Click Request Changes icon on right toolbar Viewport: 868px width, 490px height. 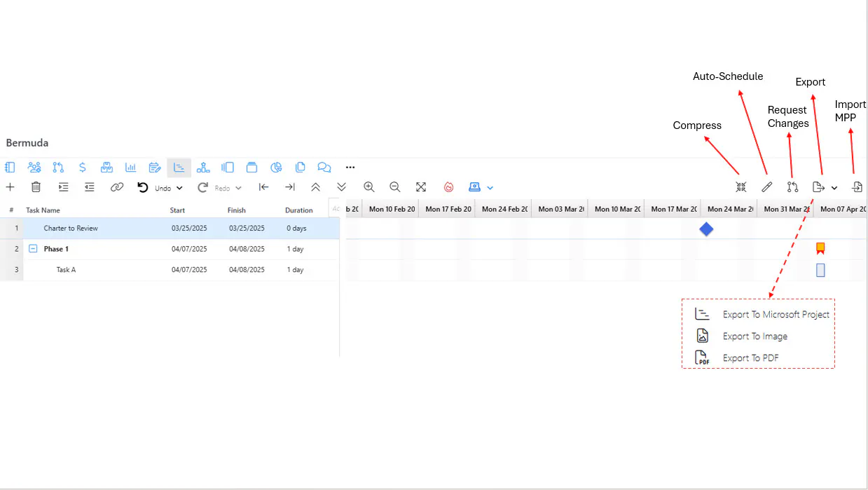point(792,187)
